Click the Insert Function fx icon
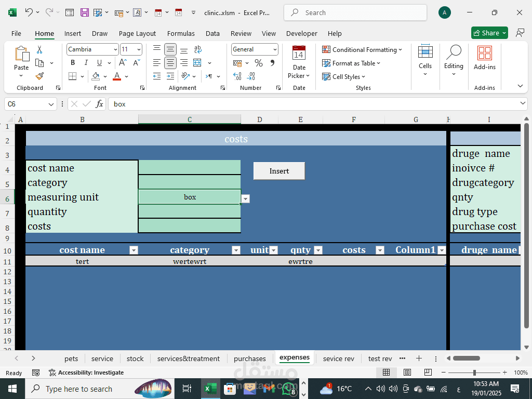This screenshot has width=532, height=399. click(x=99, y=104)
